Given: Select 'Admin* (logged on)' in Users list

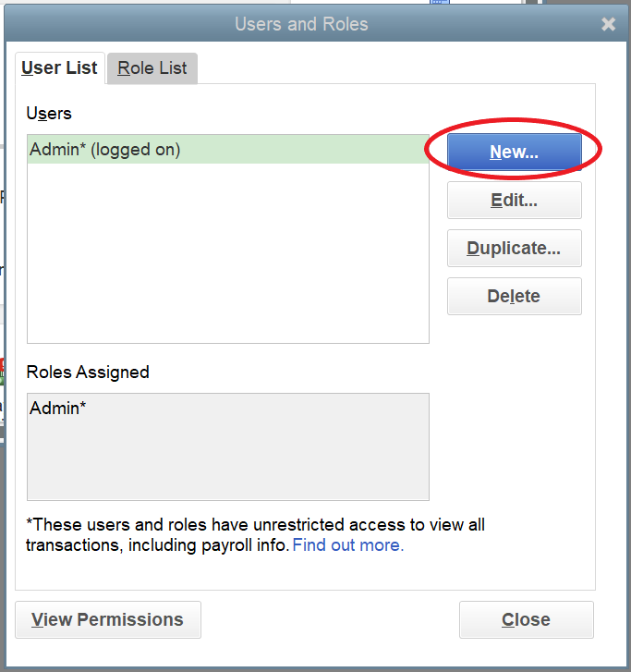Looking at the screenshot, I should pyautogui.click(x=105, y=150).
